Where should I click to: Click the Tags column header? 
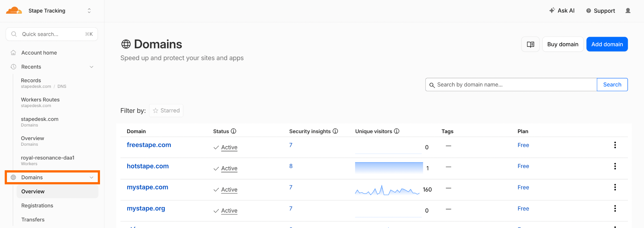point(447,131)
